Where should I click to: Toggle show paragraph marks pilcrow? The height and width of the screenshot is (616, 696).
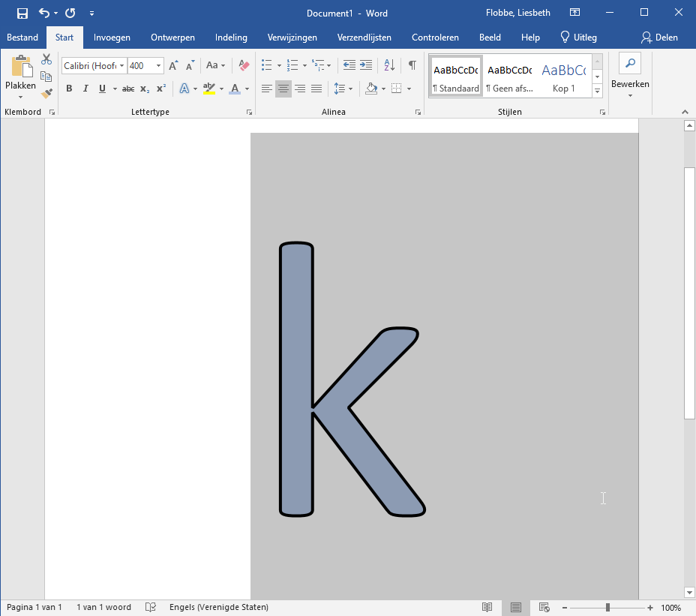(x=412, y=65)
